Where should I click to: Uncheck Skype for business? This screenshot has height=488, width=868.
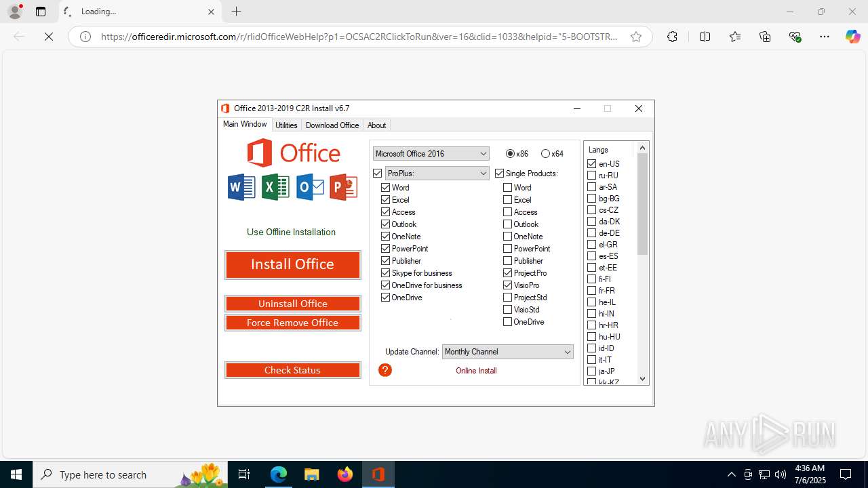tap(386, 273)
